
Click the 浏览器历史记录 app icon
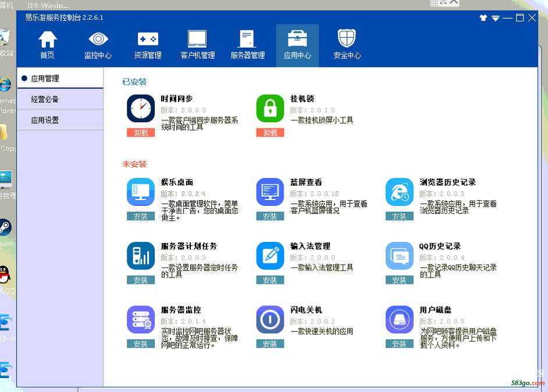[400, 192]
